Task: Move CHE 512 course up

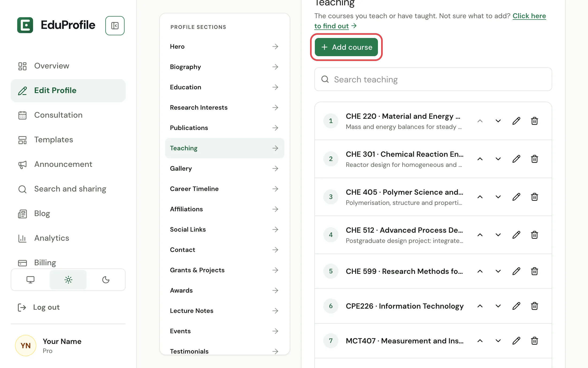Action: click(x=480, y=235)
